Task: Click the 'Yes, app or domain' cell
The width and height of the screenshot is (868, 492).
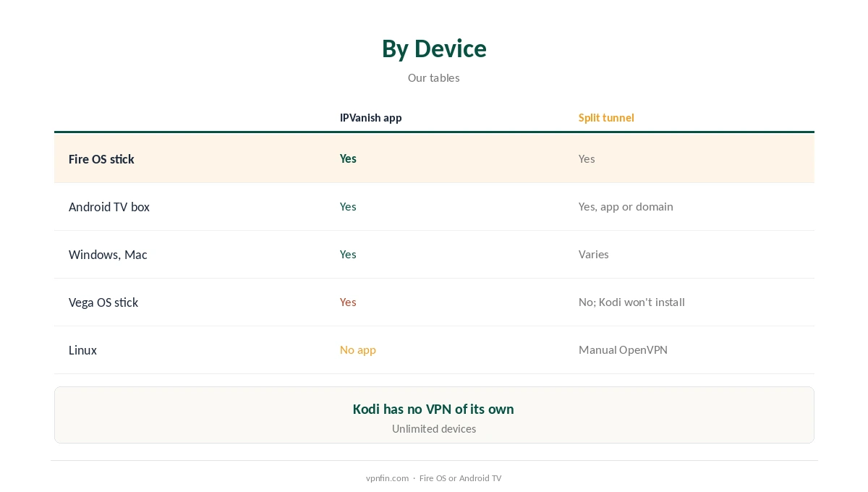Action: pyautogui.click(x=626, y=206)
